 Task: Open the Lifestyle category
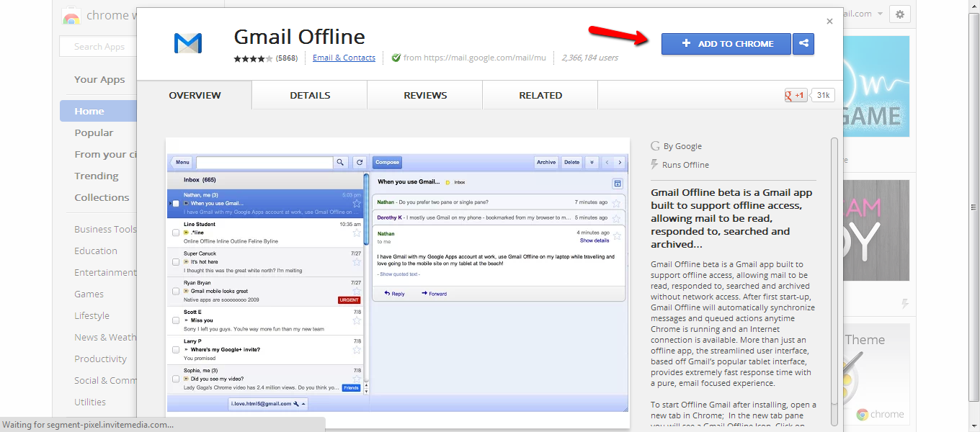[92, 315]
